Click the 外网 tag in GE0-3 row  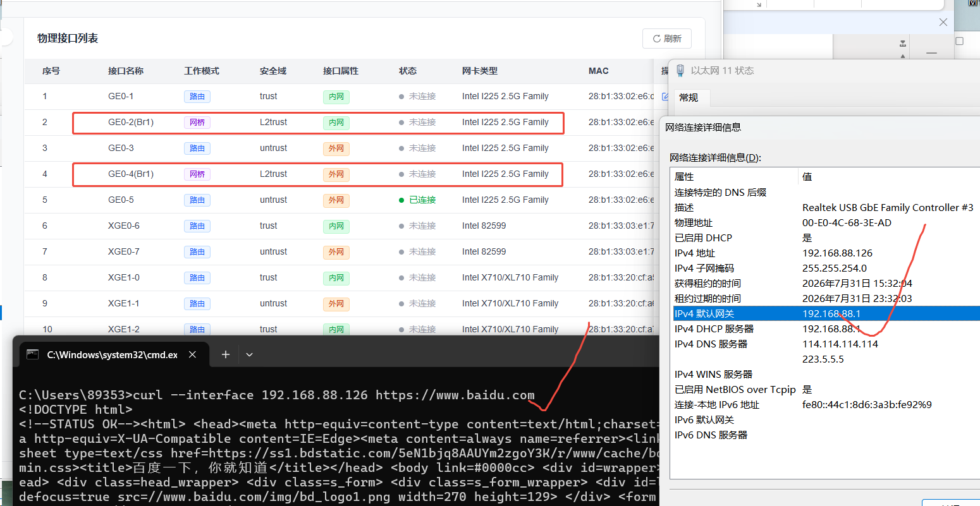coord(336,149)
